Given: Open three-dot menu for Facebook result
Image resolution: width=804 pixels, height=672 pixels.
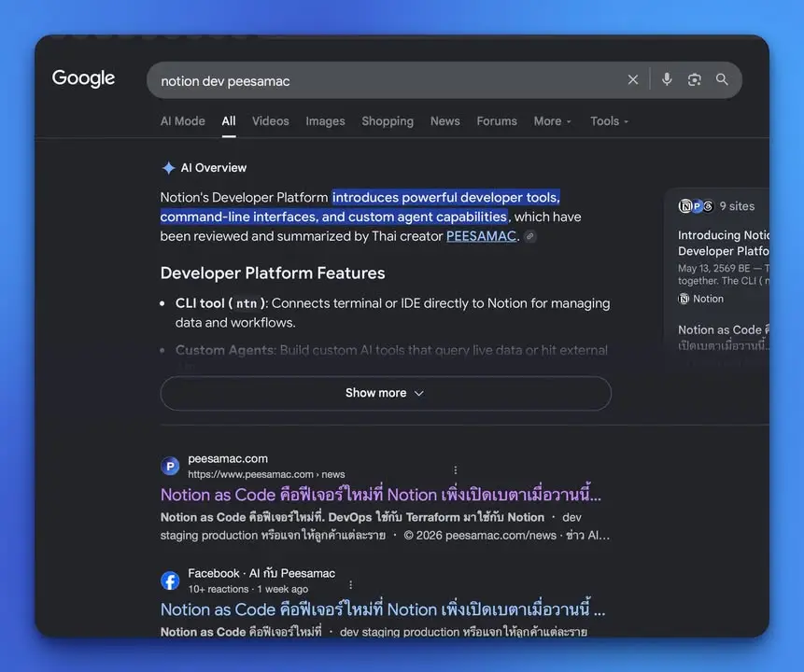Looking at the screenshot, I should click(351, 585).
